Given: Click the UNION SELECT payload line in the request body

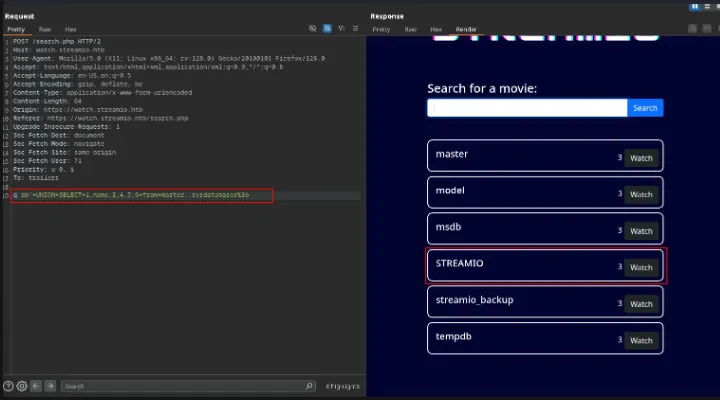Looking at the screenshot, I should click(131, 195).
